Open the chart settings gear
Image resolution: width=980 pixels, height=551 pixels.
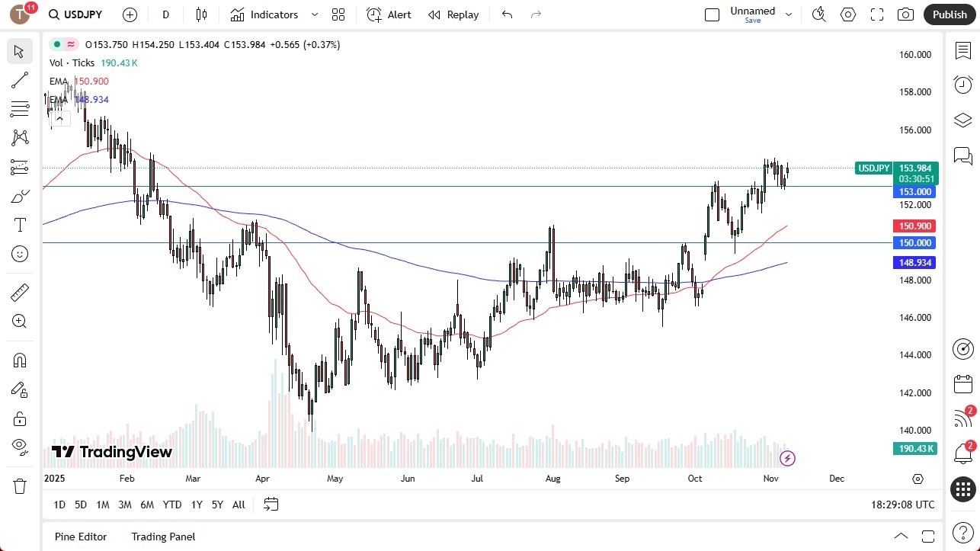[x=847, y=14]
